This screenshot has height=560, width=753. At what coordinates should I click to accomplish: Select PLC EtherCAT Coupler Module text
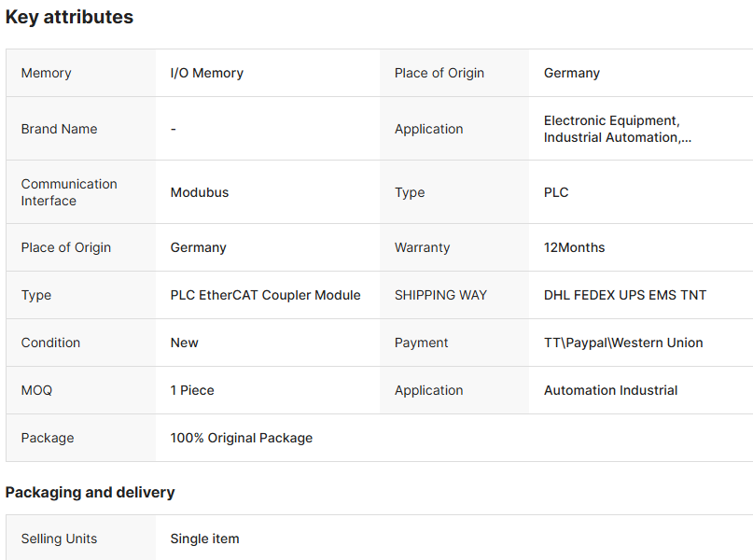(x=265, y=295)
